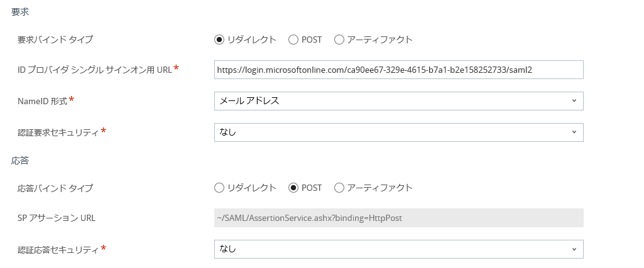
Task: Click the 認証要求セキュリティ label text
Action: click(x=58, y=132)
